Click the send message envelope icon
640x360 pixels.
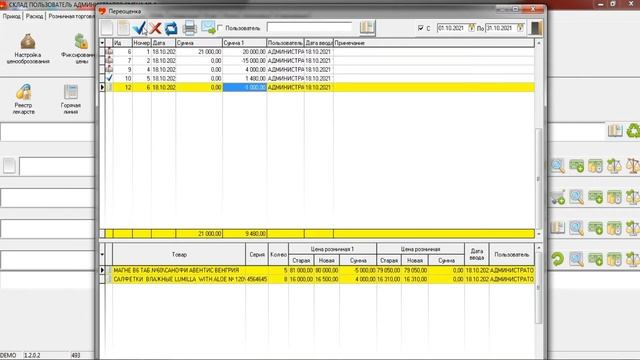click(x=208, y=27)
